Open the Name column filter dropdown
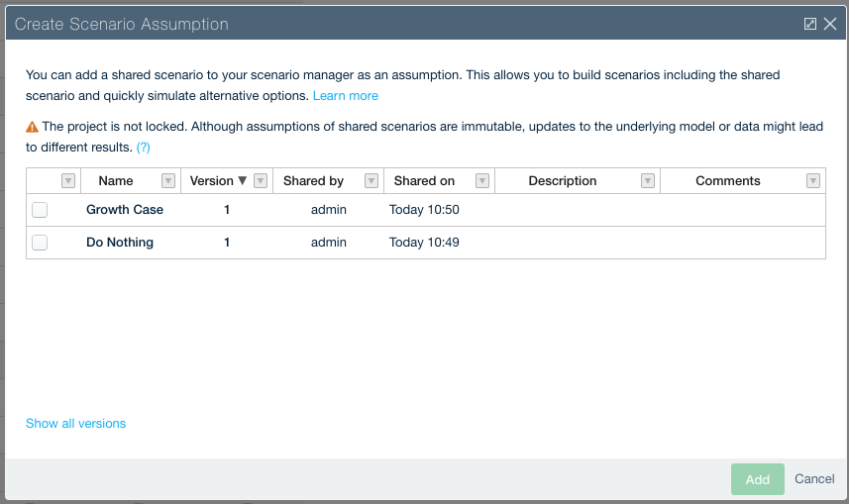Image resolution: width=849 pixels, height=504 pixels. [168, 181]
